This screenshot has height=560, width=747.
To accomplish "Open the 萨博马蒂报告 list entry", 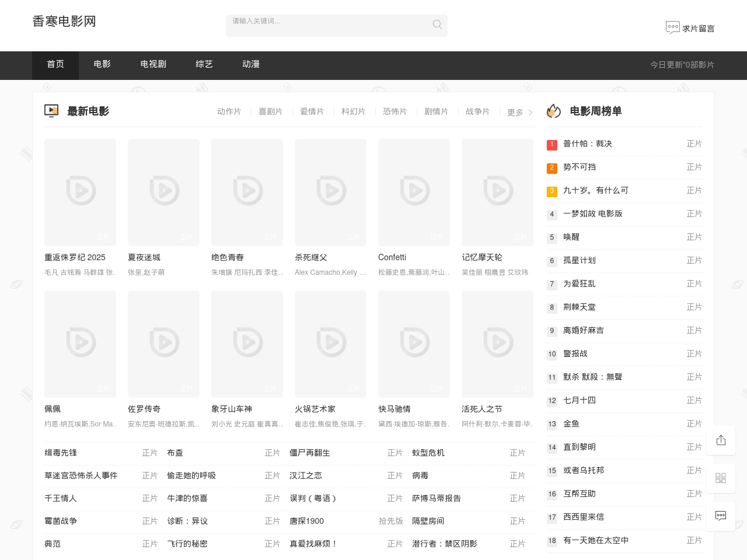I will tap(437, 498).
